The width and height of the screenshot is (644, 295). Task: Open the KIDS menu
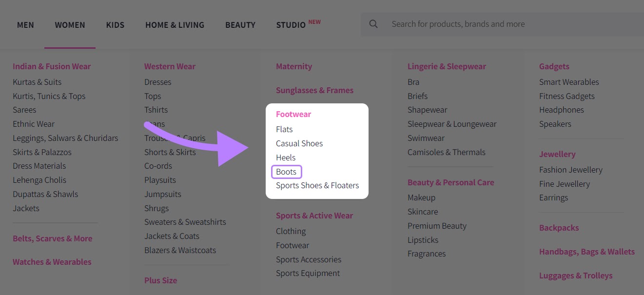click(115, 24)
